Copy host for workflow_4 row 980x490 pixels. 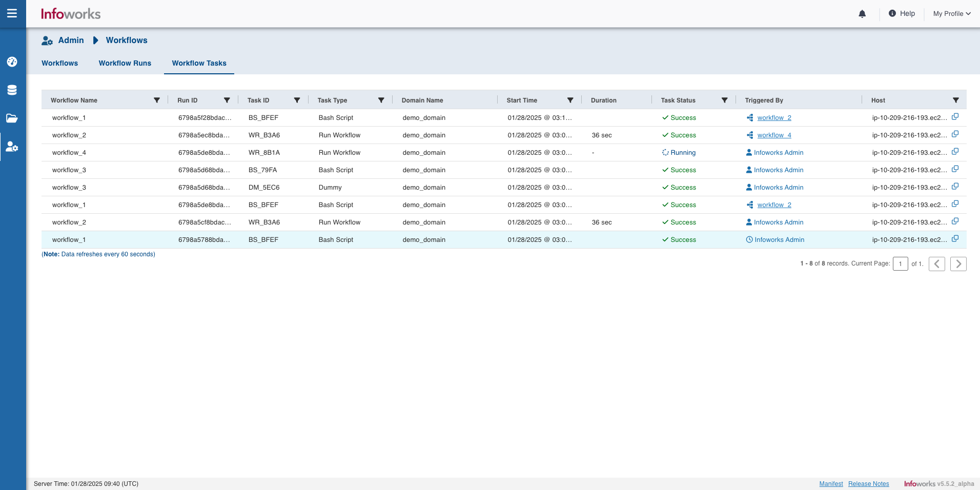955,152
